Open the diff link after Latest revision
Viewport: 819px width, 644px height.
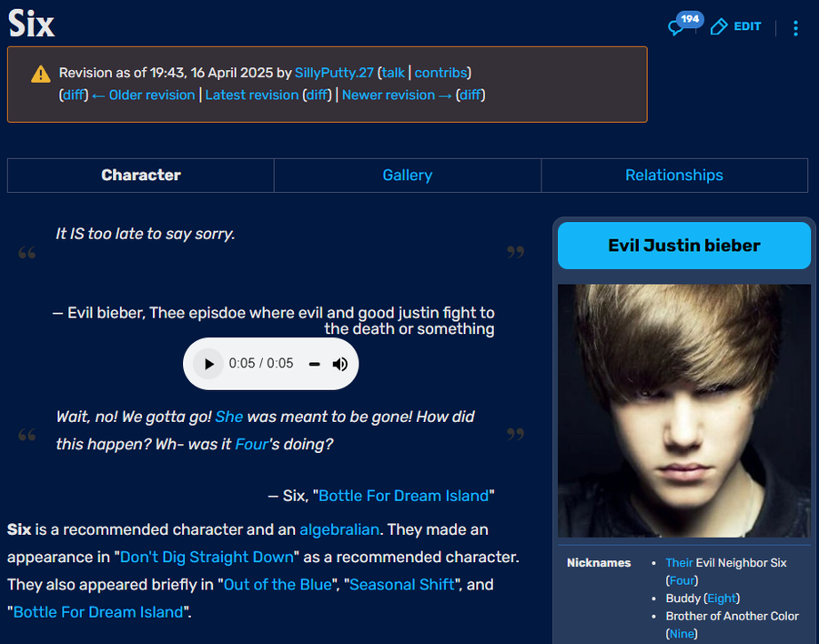coord(317,96)
